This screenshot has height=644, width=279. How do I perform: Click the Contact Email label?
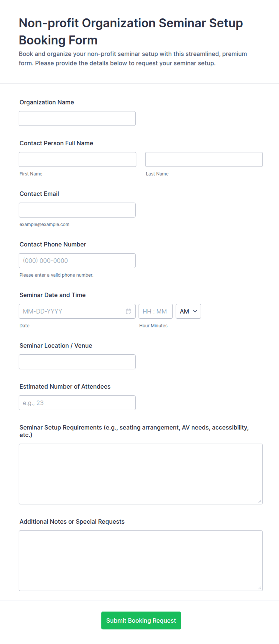39,194
